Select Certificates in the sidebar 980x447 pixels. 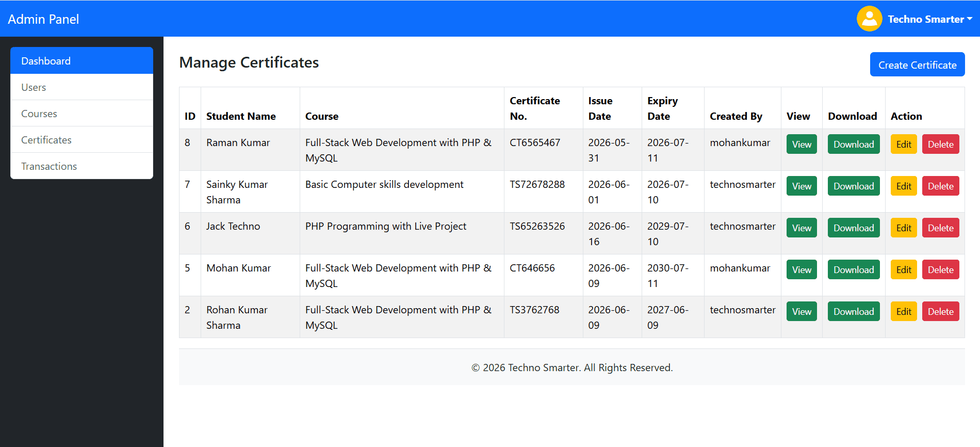tap(81, 140)
